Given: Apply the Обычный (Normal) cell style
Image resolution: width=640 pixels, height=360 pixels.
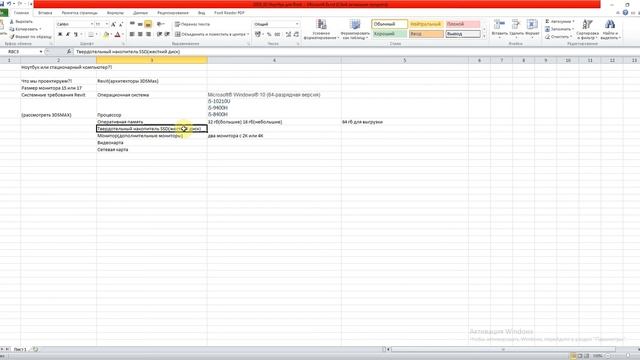Looking at the screenshot, I should [x=389, y=24].
